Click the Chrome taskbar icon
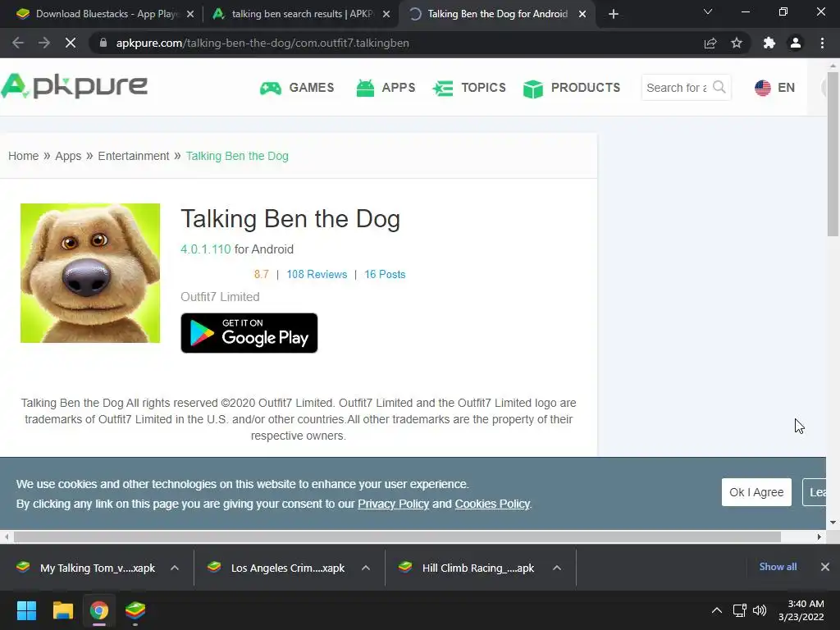Viewport: 840px width, 630px height. point(99,610)
